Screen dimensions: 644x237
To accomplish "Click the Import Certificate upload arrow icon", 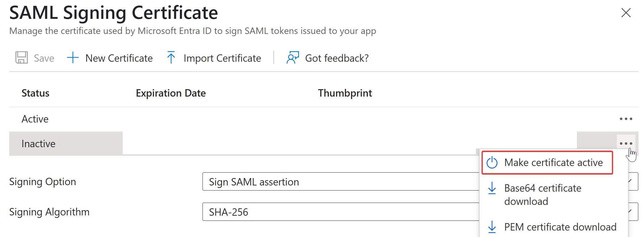I will (171, 58).
